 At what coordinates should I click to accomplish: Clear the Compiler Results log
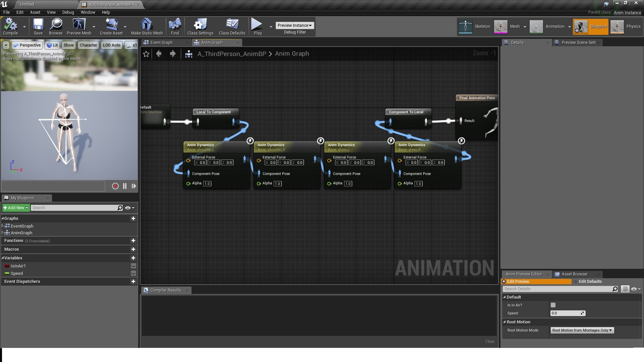tap(490, 341)
